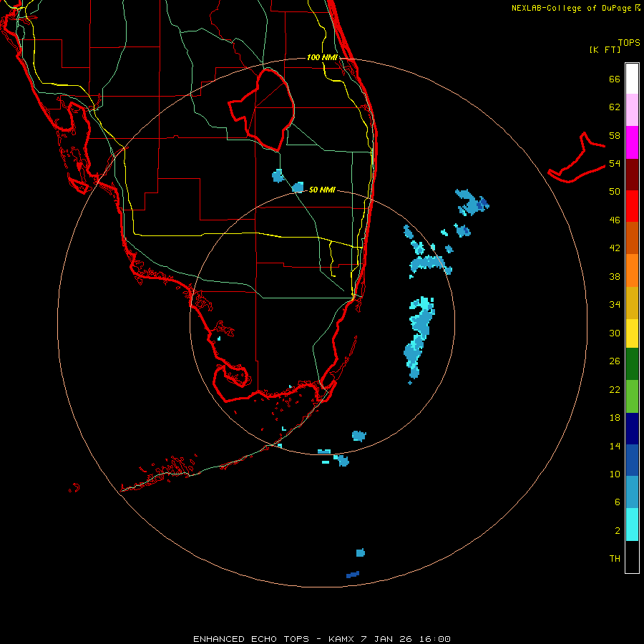The height and width of the screenshot is (644, 644).
Task: Click the TH threshold label on the scale
Action: [615, 559]
